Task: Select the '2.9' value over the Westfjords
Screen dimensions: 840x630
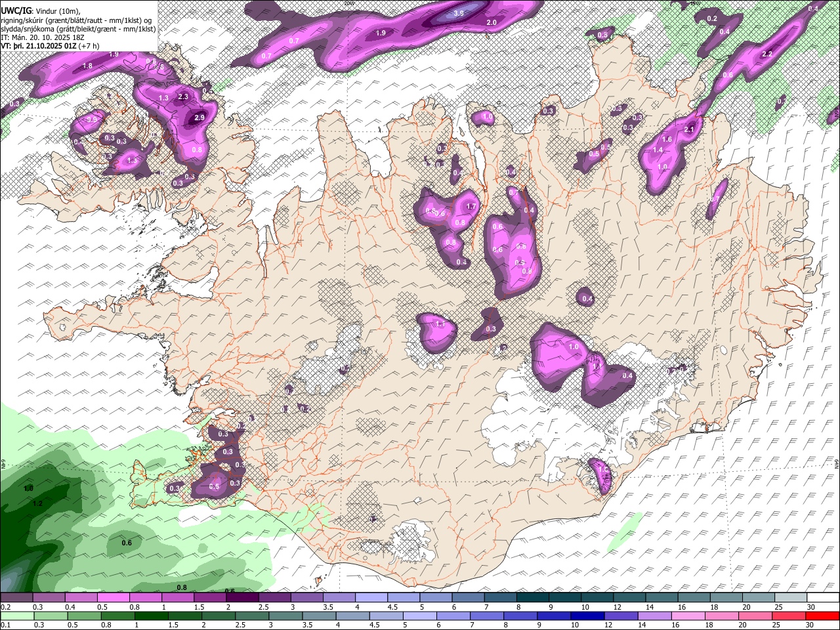Action: (x=199, y=118)
